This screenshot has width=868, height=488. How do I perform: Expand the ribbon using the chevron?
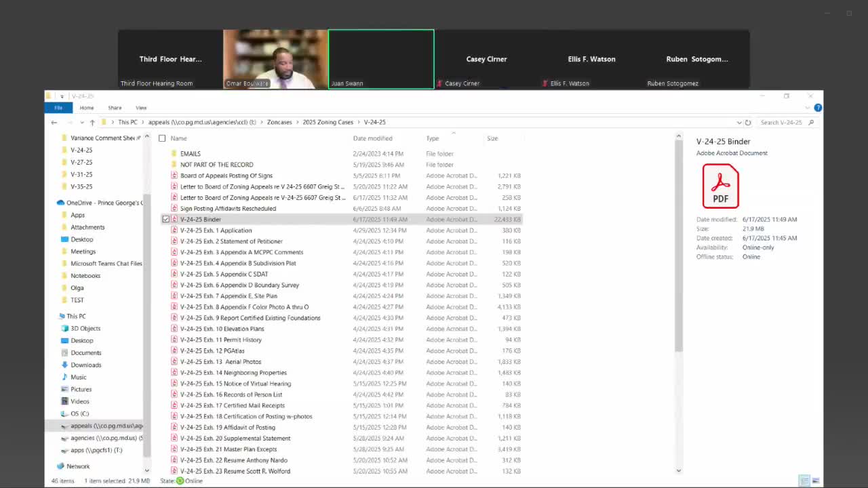tap(808, 108)
